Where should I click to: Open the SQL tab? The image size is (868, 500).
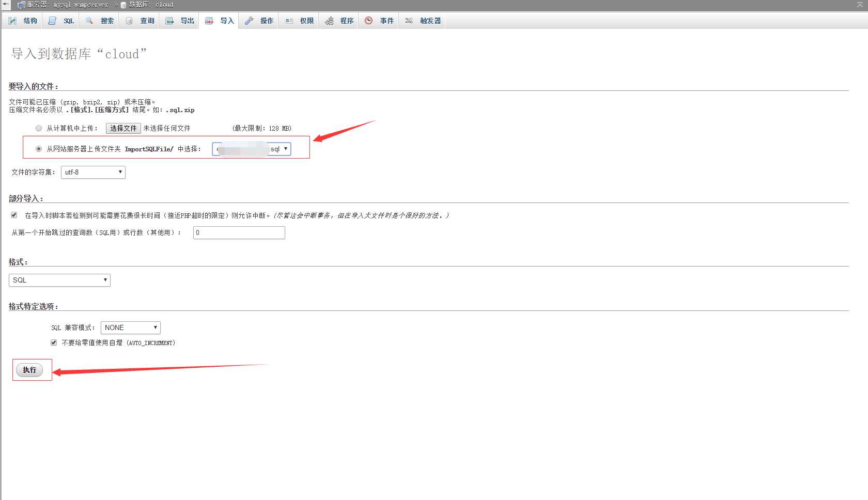point(61,21)
